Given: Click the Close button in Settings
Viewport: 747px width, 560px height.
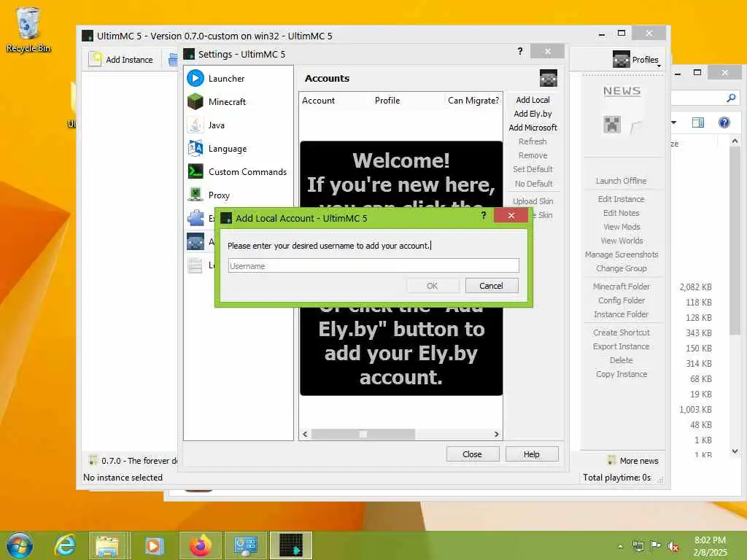Looking at the screenshot, I should point(473,454).
